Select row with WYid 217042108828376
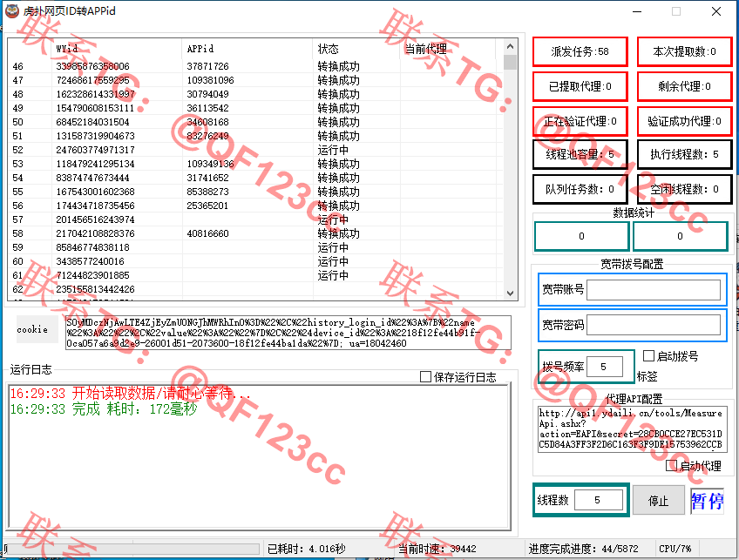This screenshot has height=560, width=739. pos(255,233)
